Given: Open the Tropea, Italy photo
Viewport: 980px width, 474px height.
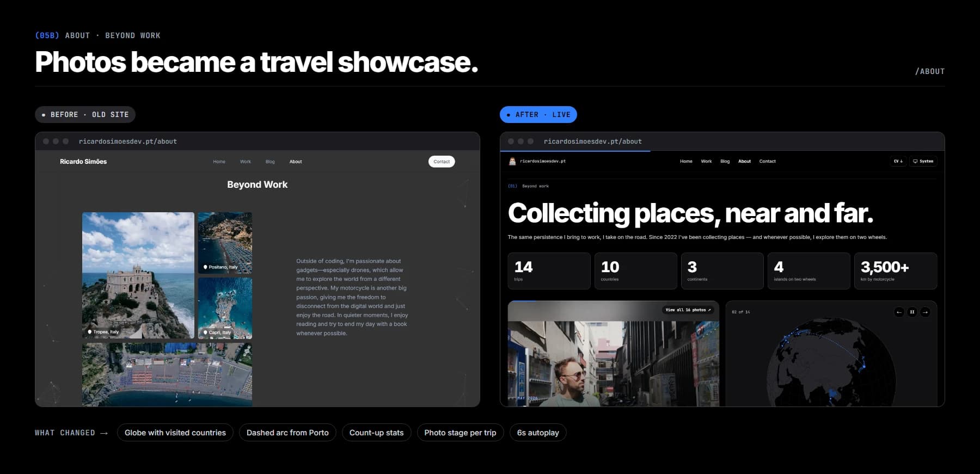Looking at the screenshot, I should [138, 275].
